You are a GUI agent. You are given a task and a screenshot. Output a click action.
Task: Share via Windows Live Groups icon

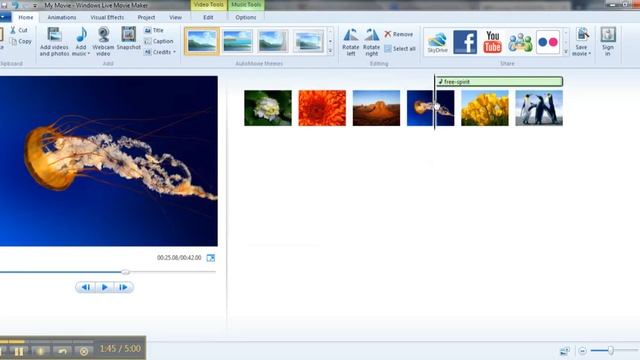pyautogui.click(x=520, y=42)
